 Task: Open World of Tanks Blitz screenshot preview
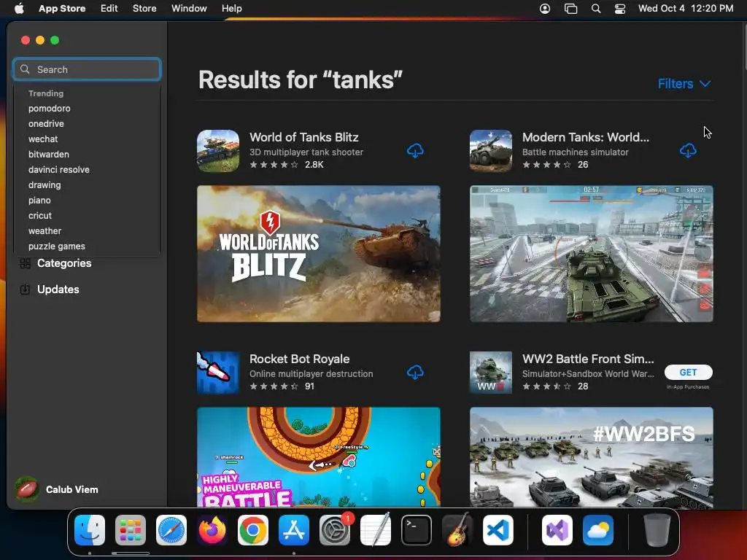319,254
